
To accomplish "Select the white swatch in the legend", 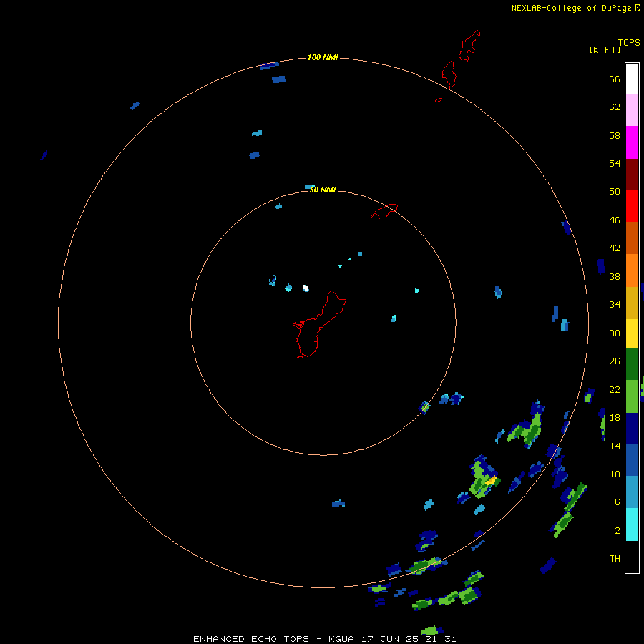I will (x=632, y=79).
